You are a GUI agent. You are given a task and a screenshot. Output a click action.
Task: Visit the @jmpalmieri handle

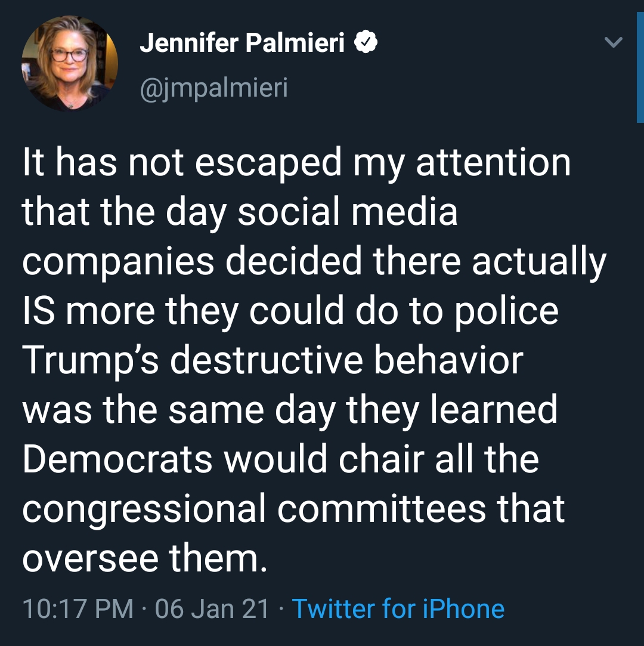[x=213, y=88]
